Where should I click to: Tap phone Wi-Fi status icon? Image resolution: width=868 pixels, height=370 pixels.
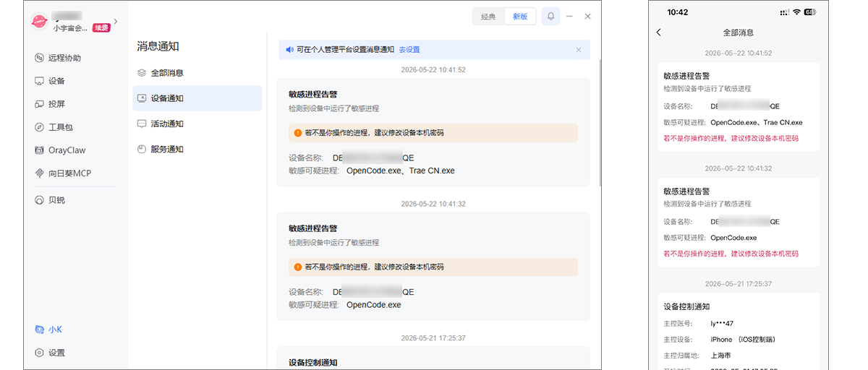point(796,12)
